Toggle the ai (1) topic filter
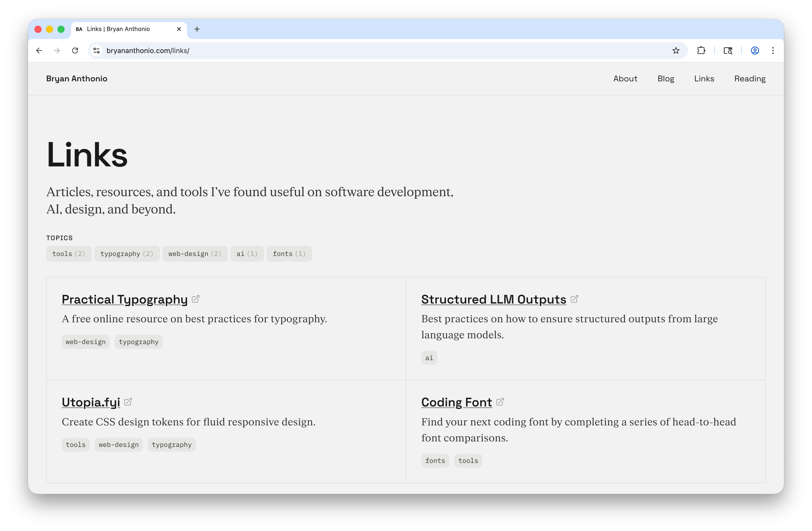 tap(247, 253)
